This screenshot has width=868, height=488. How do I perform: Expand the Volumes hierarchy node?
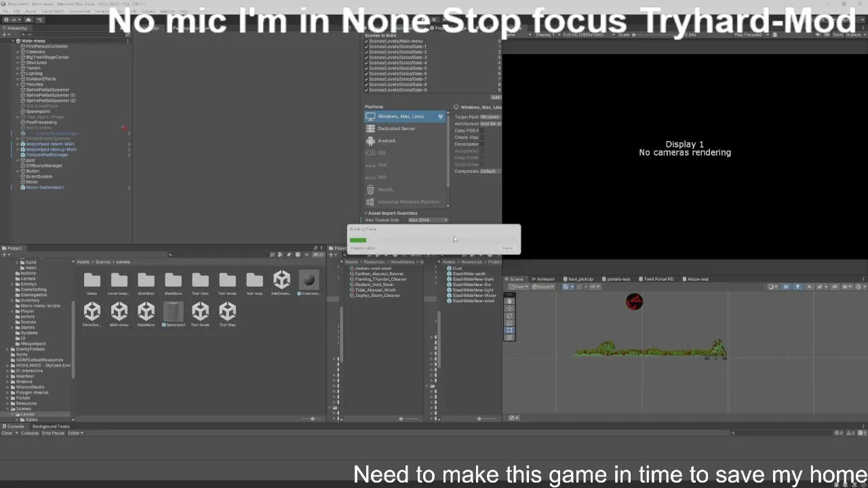[x=18, y=85]
